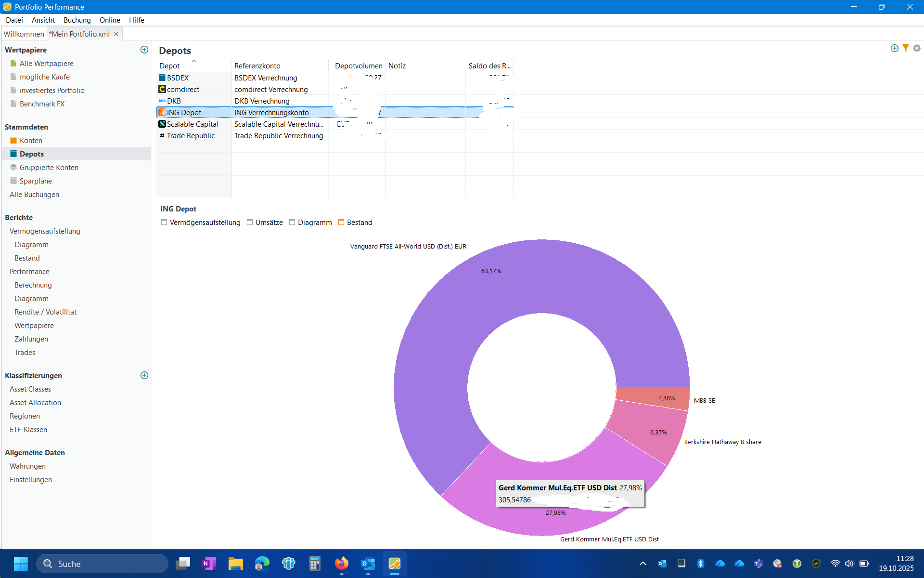Click the Depot column sort arrow

click(x=194, y=61)
